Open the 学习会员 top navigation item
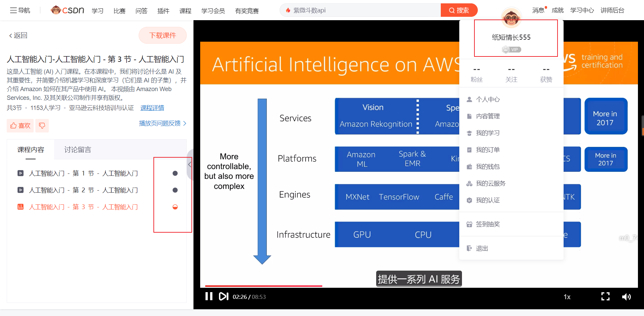This screenshot has width=644, height=316. click(213, 11)
